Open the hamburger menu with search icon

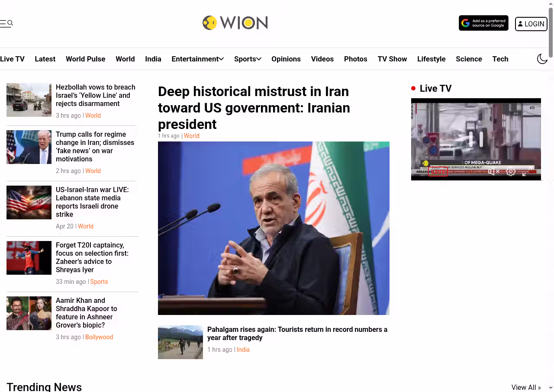(6, 23)
